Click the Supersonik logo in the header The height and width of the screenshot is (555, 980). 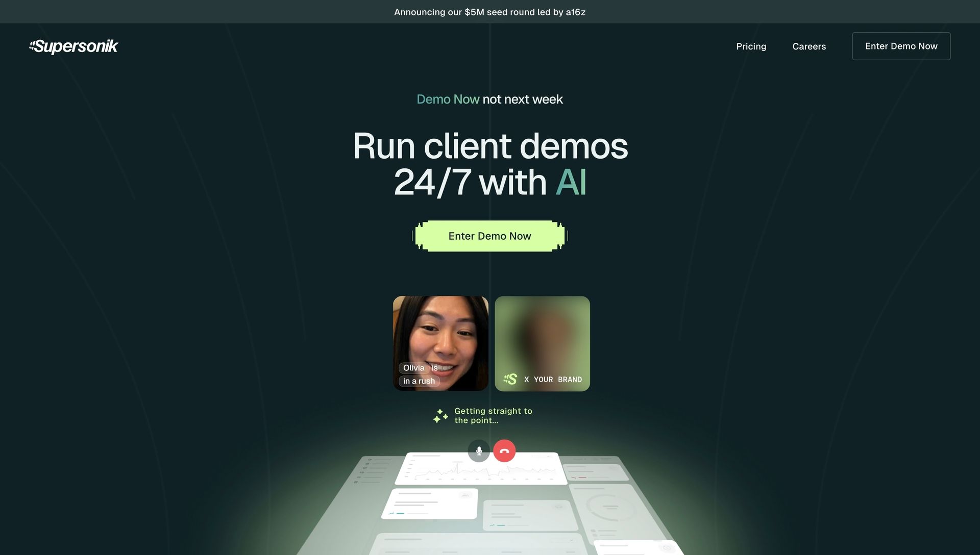[73, 46]
